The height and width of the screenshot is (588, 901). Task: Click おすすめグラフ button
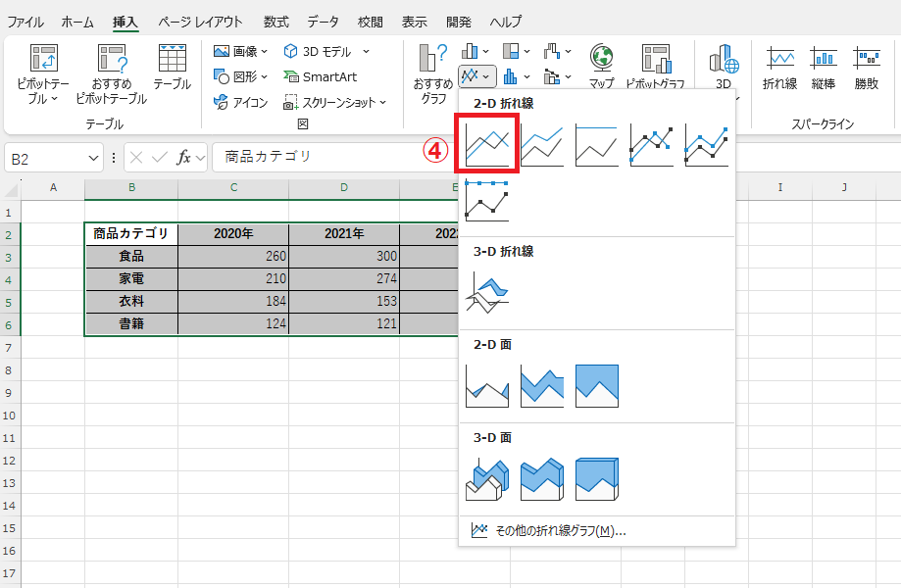[432, 74]
